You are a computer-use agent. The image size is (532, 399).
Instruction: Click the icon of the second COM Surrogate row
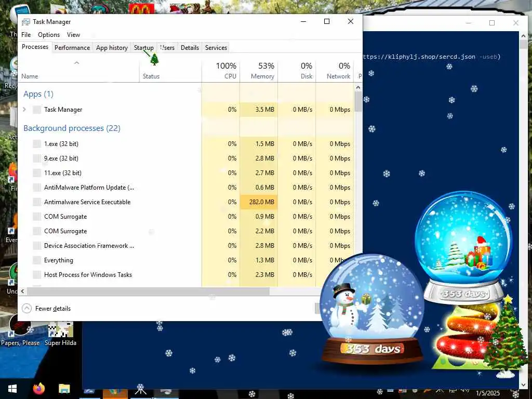pyautogui.click(x=37, y=231)
